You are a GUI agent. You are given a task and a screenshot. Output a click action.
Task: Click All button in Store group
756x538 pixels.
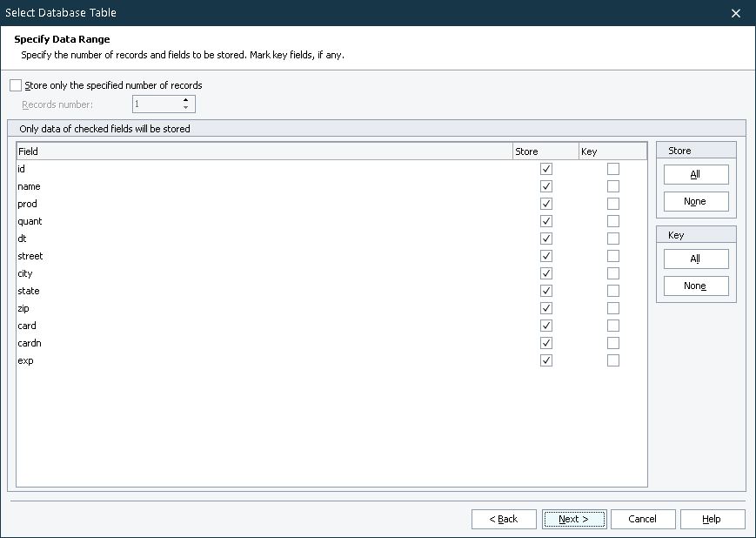click(695, 174)
